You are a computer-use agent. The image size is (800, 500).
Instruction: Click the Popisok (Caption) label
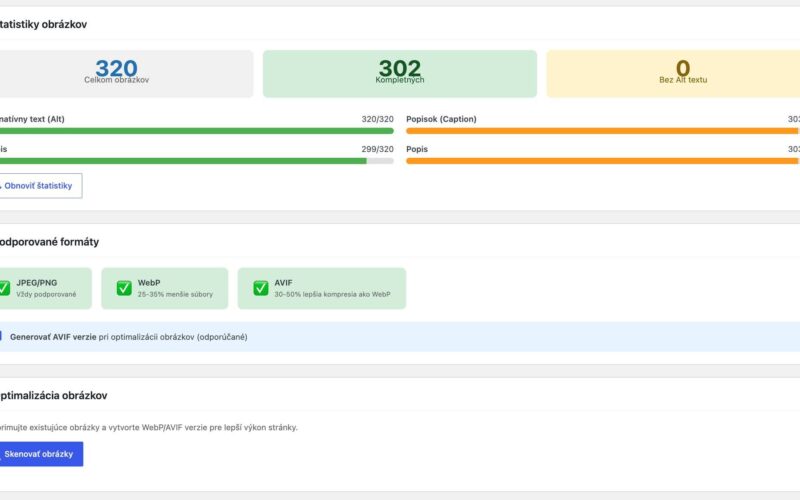(x=441, y=119)
